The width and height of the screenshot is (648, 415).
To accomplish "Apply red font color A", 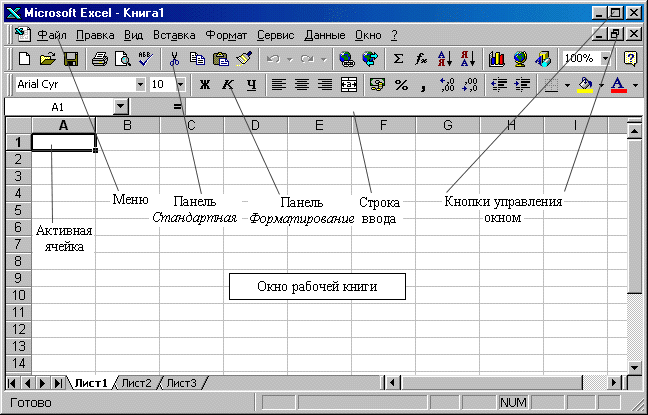I will [618, 85].
